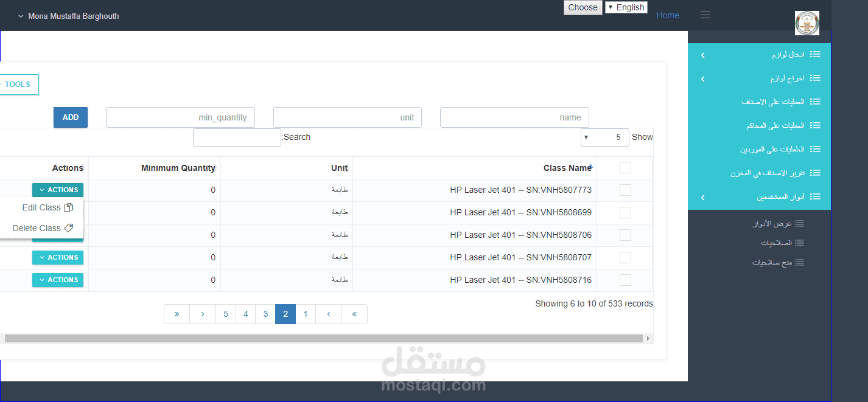Click list icon next to منح صلاحيات
868x402 pixels.
799,263
